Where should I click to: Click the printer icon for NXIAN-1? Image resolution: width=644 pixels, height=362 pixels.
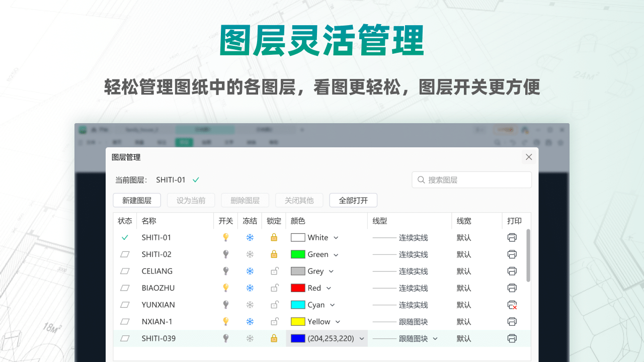pos(512,321)
